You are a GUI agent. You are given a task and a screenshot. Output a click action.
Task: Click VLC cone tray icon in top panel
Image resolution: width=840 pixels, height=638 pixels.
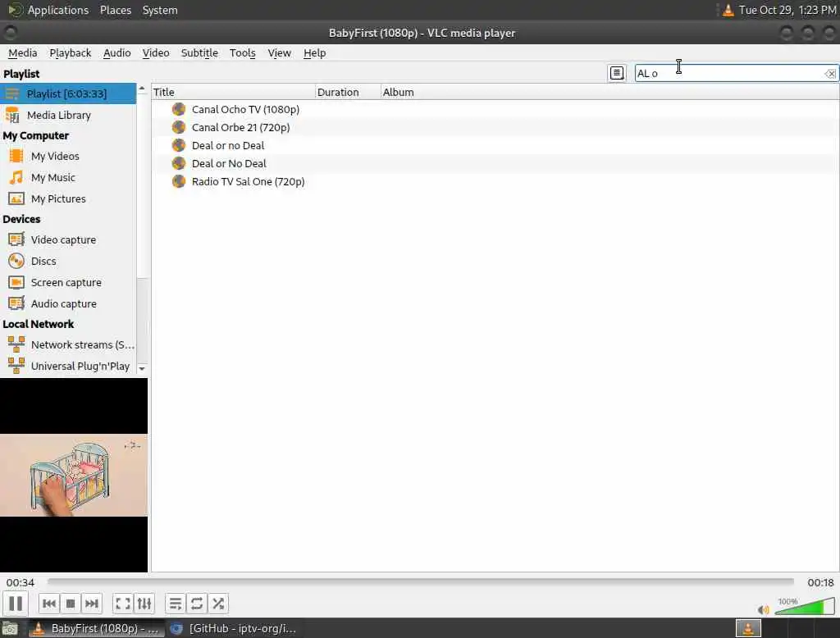(x=728, y=10)
